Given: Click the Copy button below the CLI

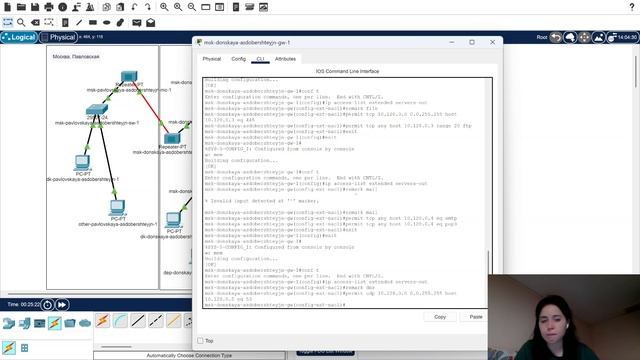Looking at the screenshot, I should [440, 317].
